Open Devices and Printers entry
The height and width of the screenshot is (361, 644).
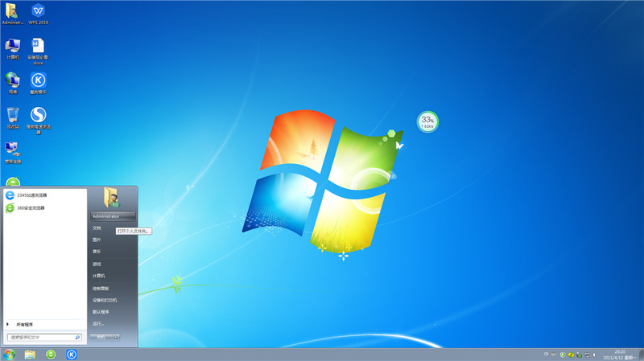[105, 299]
